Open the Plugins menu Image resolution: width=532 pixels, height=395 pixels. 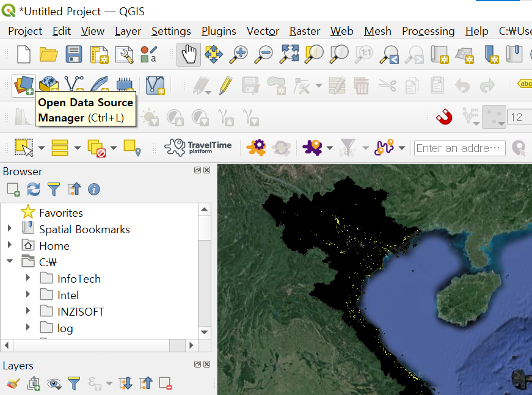tap(219, 31)
